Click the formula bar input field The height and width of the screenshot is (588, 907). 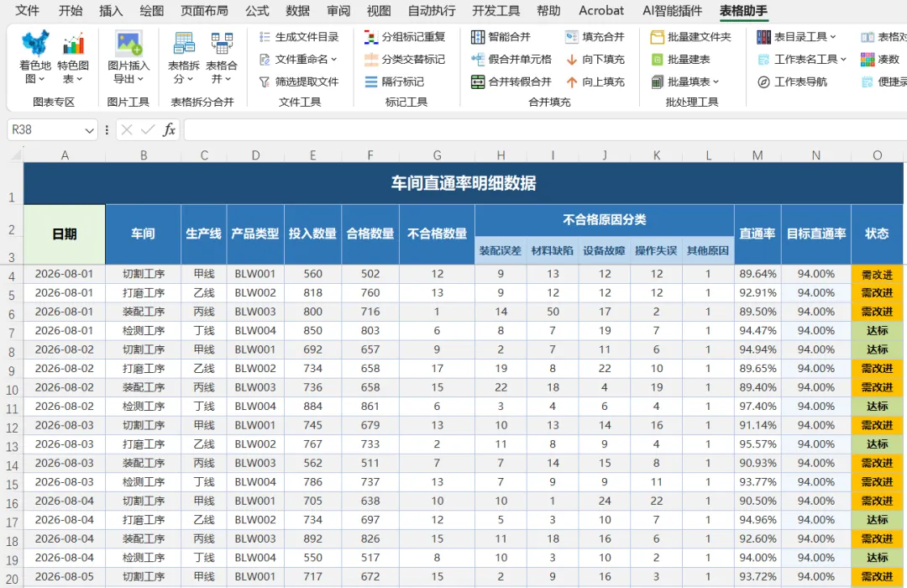click(x=545, y=129)
